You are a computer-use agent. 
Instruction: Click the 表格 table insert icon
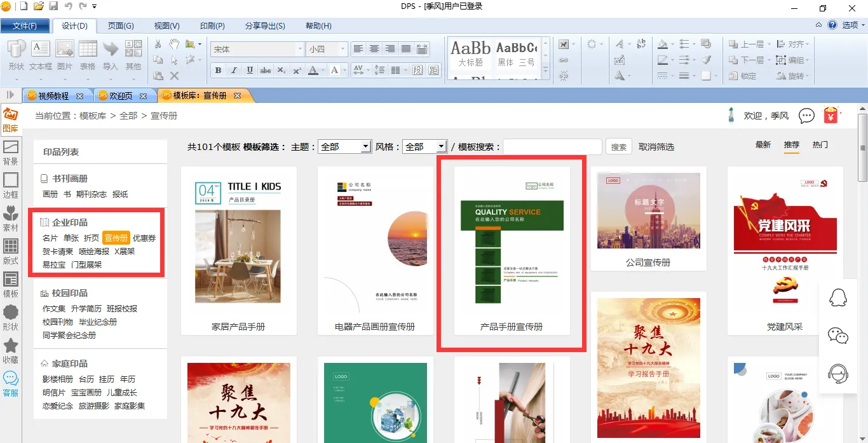[88, 55]
